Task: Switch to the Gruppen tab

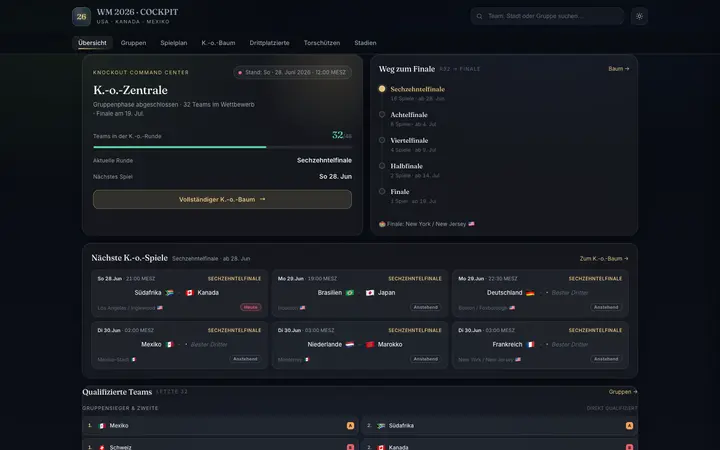Action: pyautogui.click(x=133, y=43)
